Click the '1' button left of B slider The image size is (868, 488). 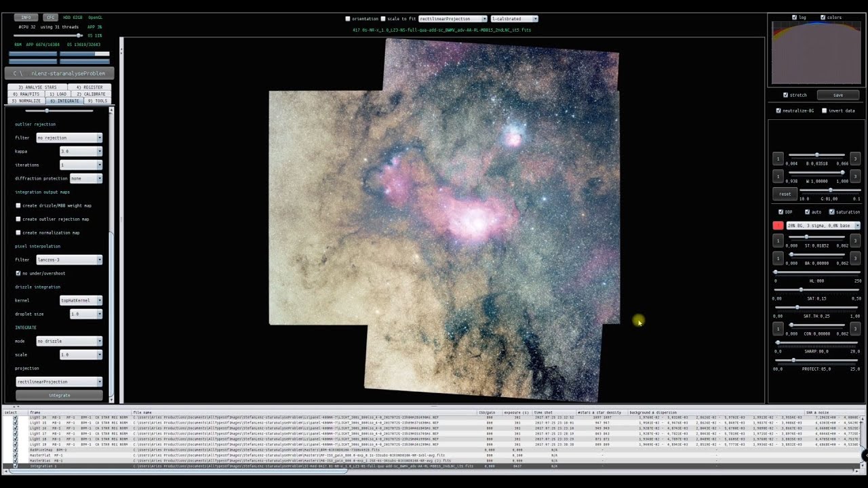(778, 159)
